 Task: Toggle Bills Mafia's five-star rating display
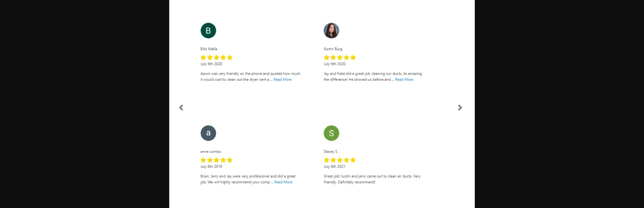[216, 57]
